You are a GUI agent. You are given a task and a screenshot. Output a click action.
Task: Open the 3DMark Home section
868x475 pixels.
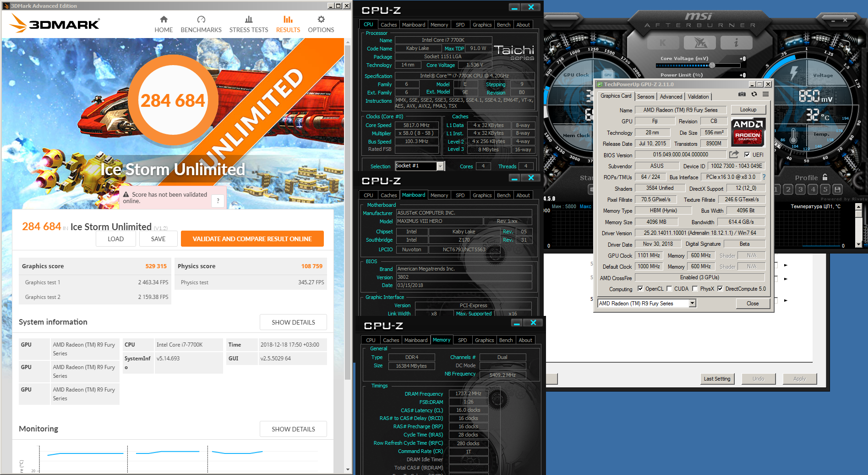click(164, 24)
